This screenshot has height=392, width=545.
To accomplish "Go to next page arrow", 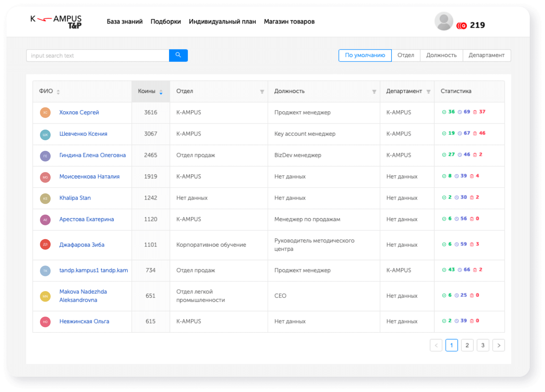I will point(499,345).
